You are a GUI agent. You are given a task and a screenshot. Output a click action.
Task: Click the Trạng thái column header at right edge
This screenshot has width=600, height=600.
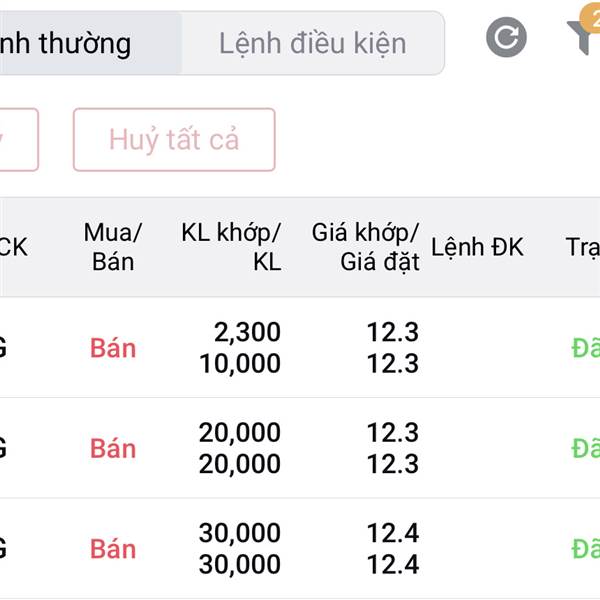point(582,247)
